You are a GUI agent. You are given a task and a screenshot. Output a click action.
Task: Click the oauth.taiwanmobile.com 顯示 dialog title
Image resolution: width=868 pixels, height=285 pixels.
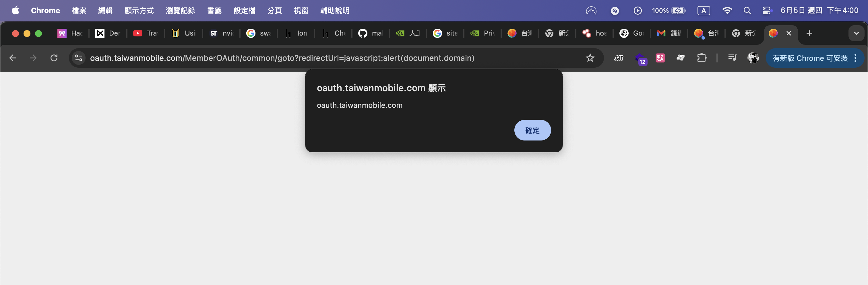pyautogui.click(x=381, y=88)
